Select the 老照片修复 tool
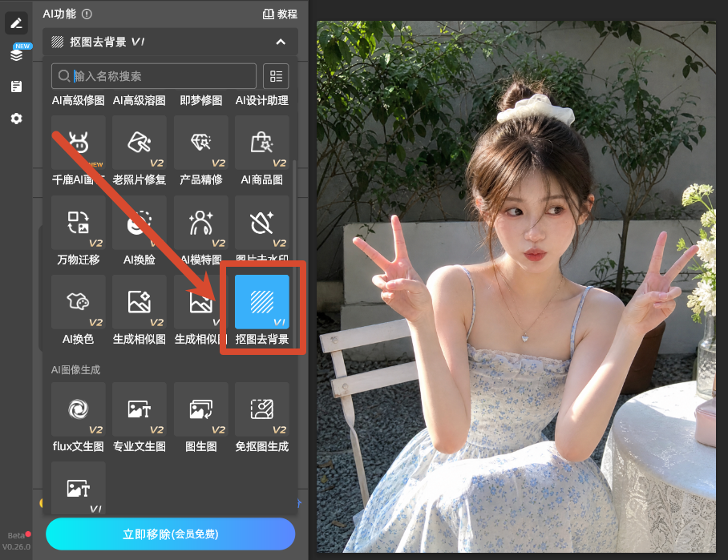 click(140, 151)
